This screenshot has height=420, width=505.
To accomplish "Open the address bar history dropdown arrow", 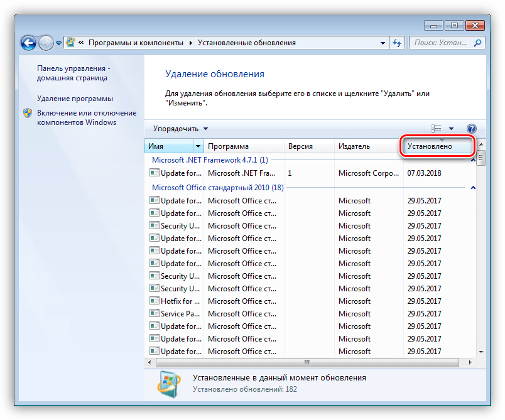I will tap(383, 43).
